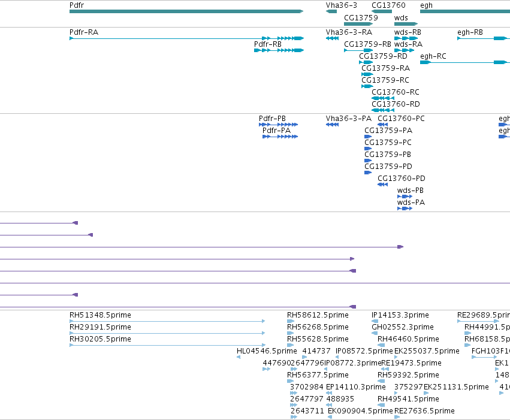Open the RH46460.5prime EST label
The width and height of the screenshot is (510, 420).
click(408, 339)
